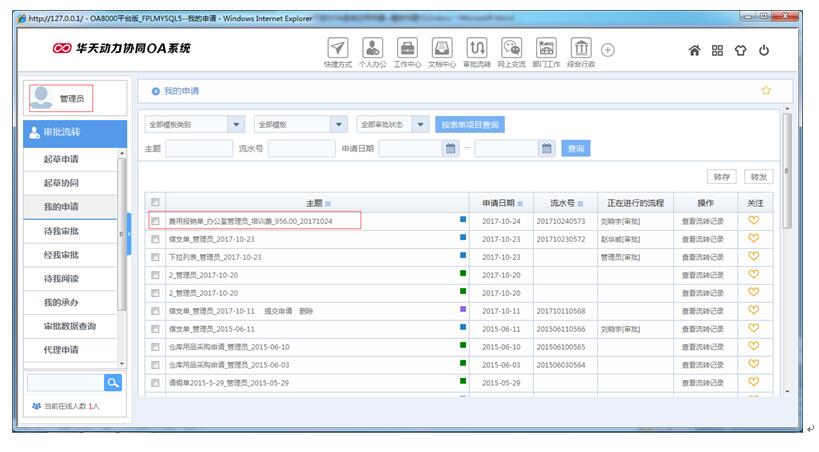Click the blue 查询 search button
Image resolution: width=819 pixels, height=452 pixels.
pos(576,148)
